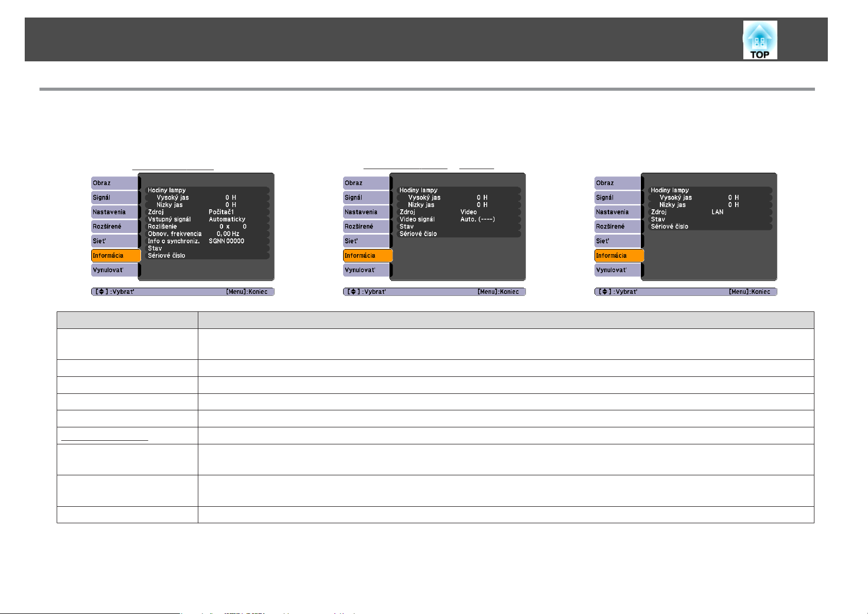Open Vynulovať tab in the LAN source menu
Image resolution: width=868 pixels, height=614 pixels.
(618, 270)
